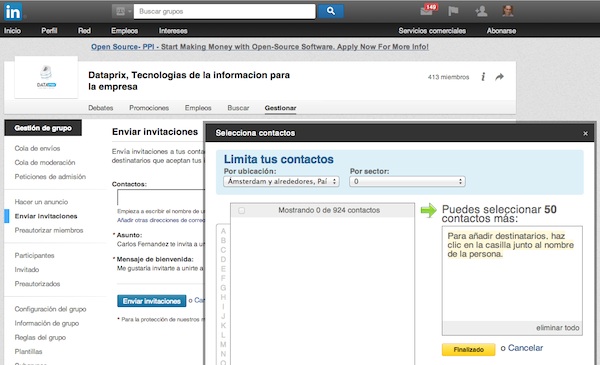Image resolution: width=600 pixels, height=365 pixels.
Task: Click Añadir otras direcciones de correo link
Action: (x=161, y=220)
